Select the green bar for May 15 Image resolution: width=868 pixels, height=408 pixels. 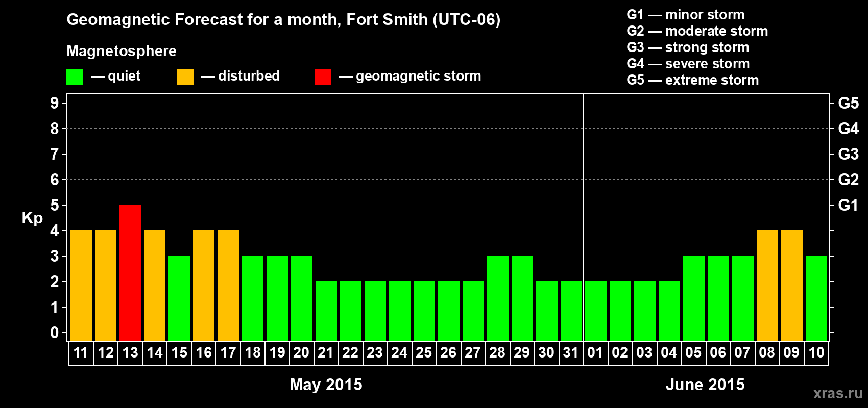179,298
